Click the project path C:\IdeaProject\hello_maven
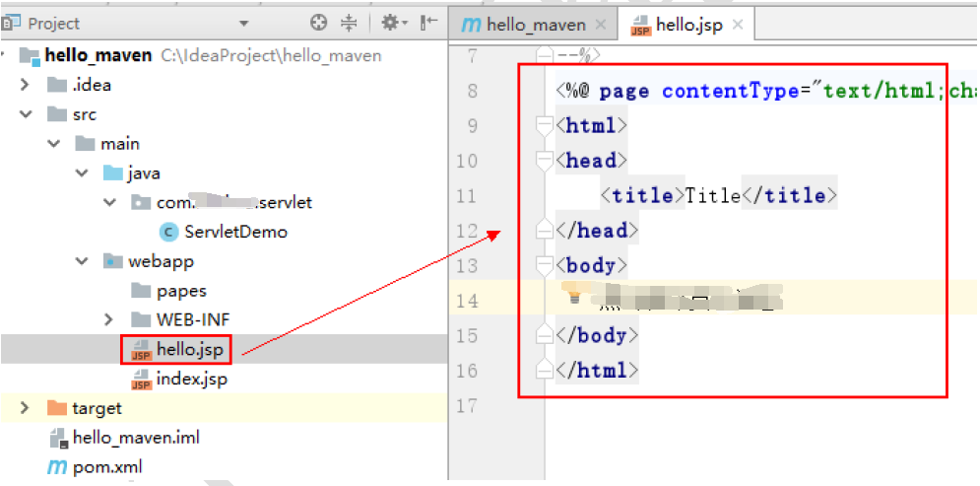This screenshot has height=486, width=980. click(x=271, y=55)
